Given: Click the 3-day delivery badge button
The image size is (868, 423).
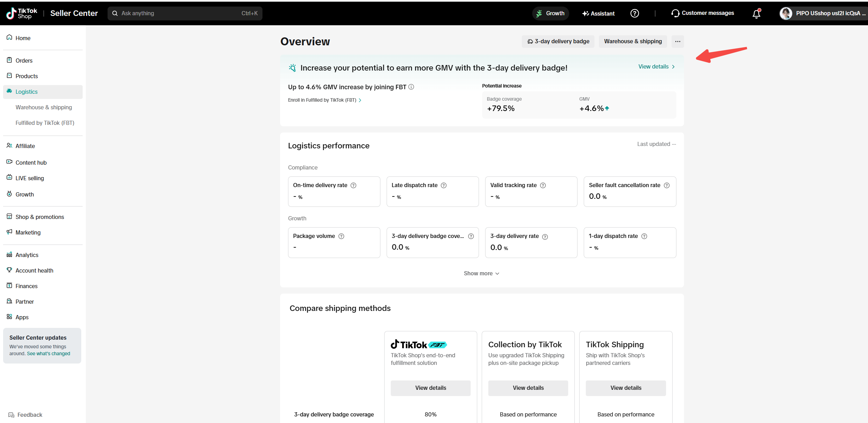Looking at the screenshot, I should pyautogui.click(x=558, y=42).
